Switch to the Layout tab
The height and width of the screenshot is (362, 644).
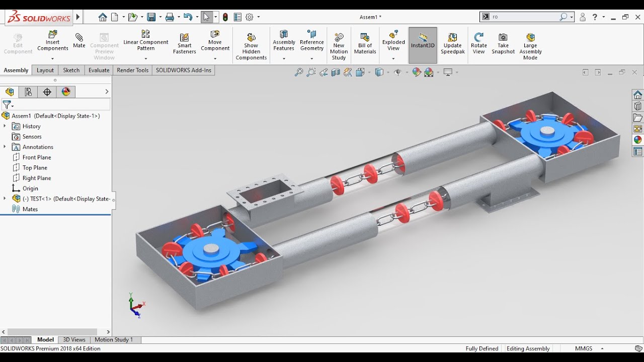coord(45,70)
